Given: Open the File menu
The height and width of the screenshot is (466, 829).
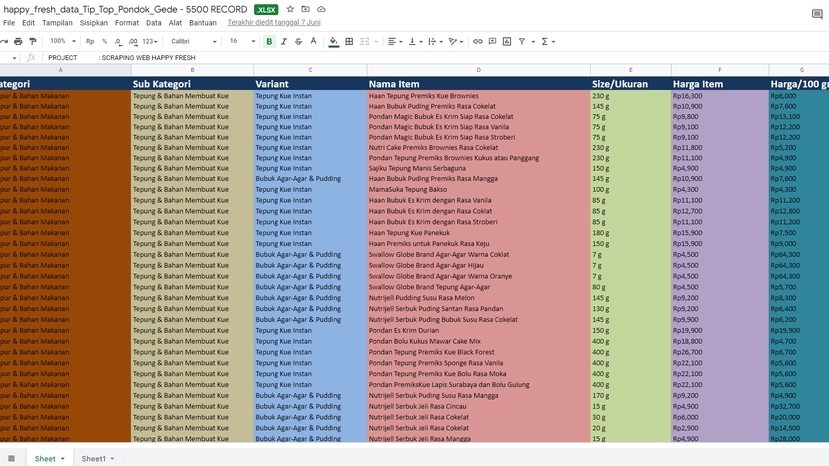Looking at the screenshot, I should (x=9, y=23).
